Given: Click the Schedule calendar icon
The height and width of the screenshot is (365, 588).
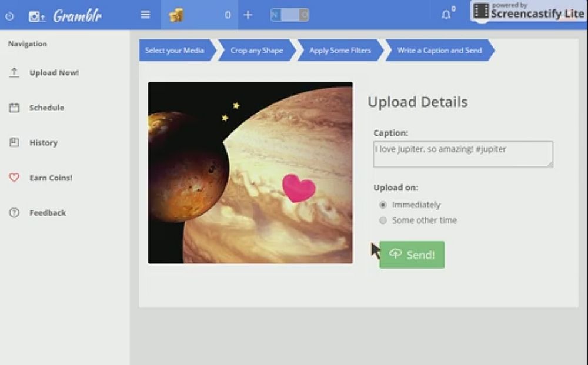Looking at the screenshot, I should coord(14,108).
